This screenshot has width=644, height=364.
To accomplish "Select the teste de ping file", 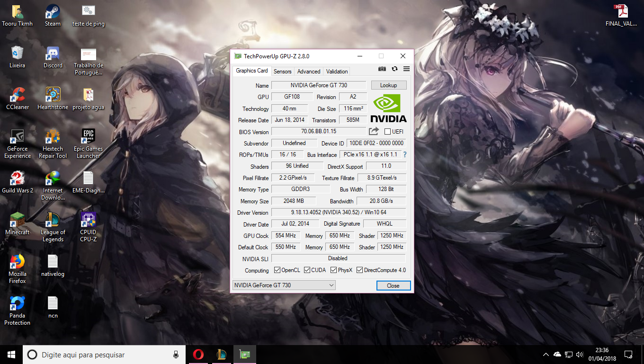I will point(89,16).
